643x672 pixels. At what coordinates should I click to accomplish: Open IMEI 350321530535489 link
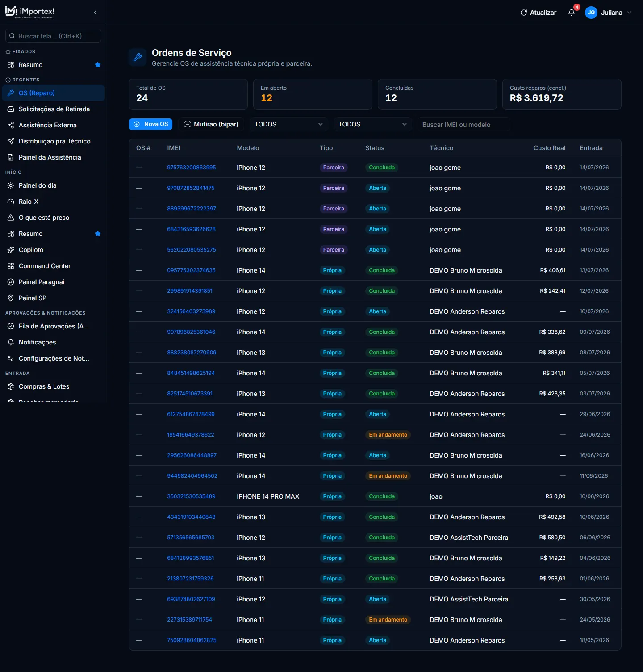(191, 496)
